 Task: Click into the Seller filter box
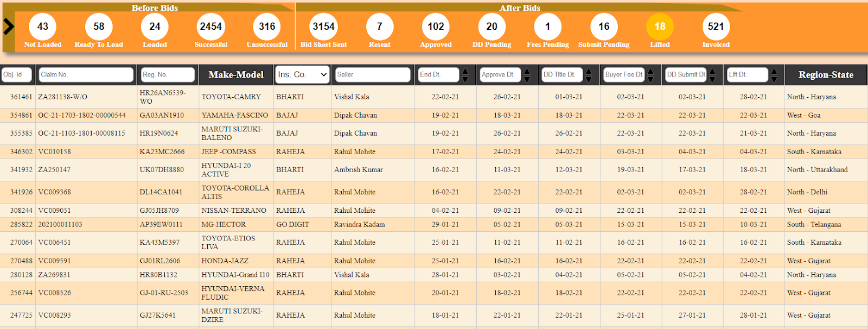click(372, 75)
